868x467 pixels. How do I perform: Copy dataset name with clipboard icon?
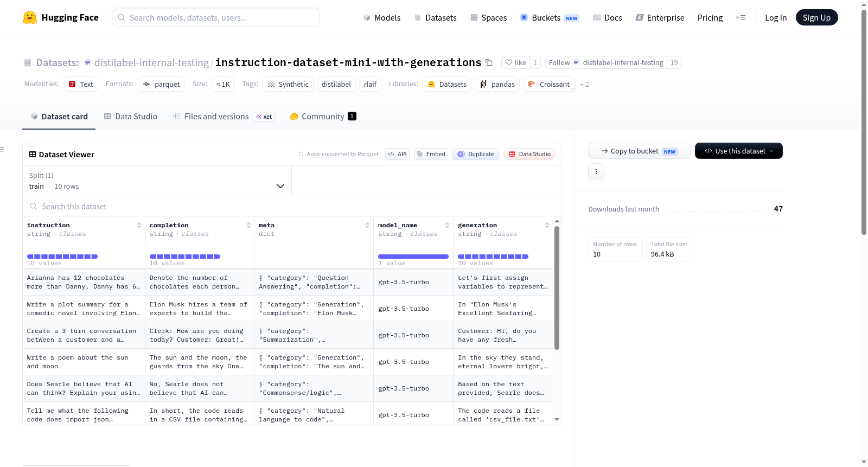pyautogui.click(x=489, y=62)
